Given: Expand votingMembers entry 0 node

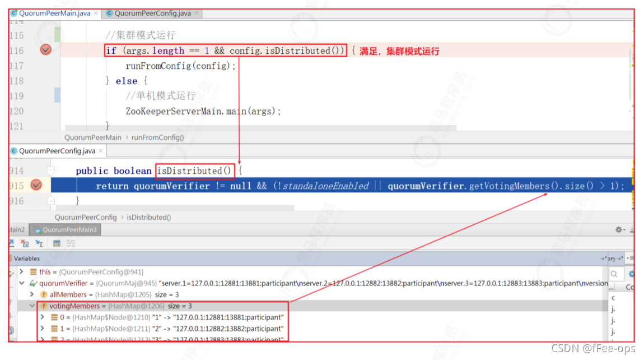Looking at the screenshot, I should click(x=43, y=317).
